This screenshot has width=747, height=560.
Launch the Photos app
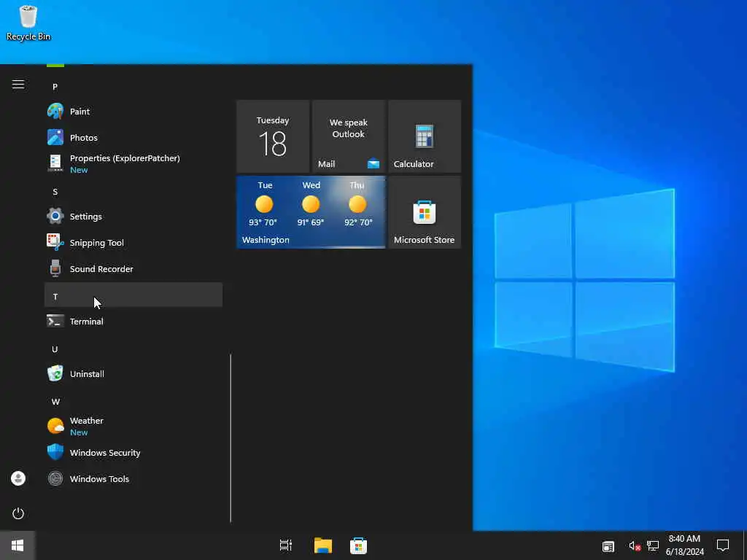point(133,138)
